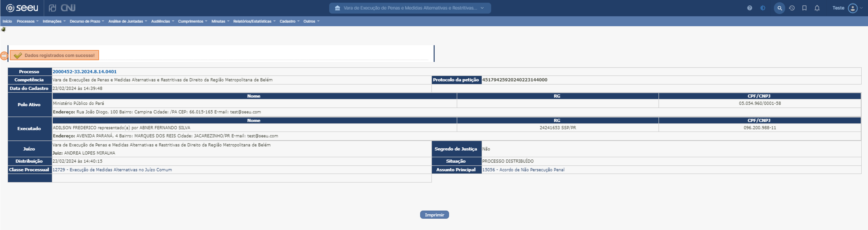Click the courthouse icon in court selector
868x230 pixels.
[x=337, y=8]
